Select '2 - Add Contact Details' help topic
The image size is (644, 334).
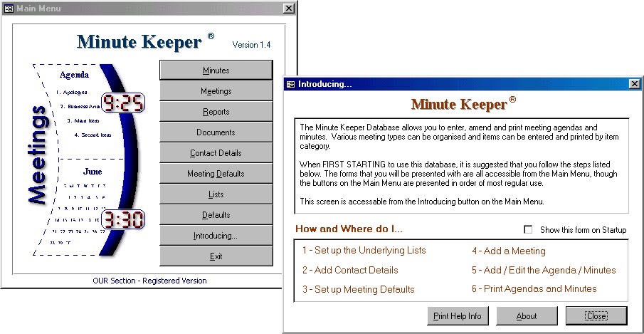350,270
